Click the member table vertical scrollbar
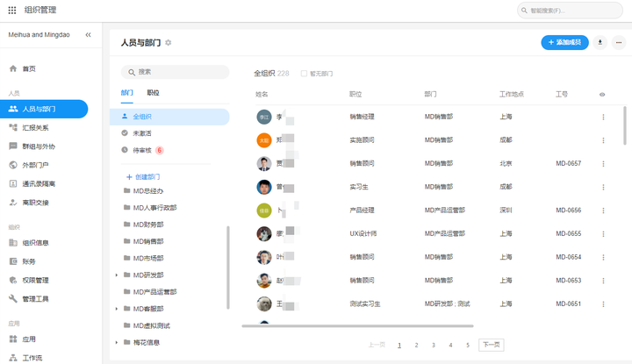 [625, 125]
